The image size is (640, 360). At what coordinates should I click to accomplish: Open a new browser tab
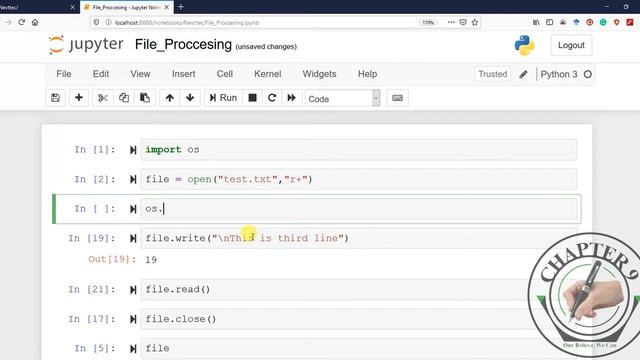point(181,7)
